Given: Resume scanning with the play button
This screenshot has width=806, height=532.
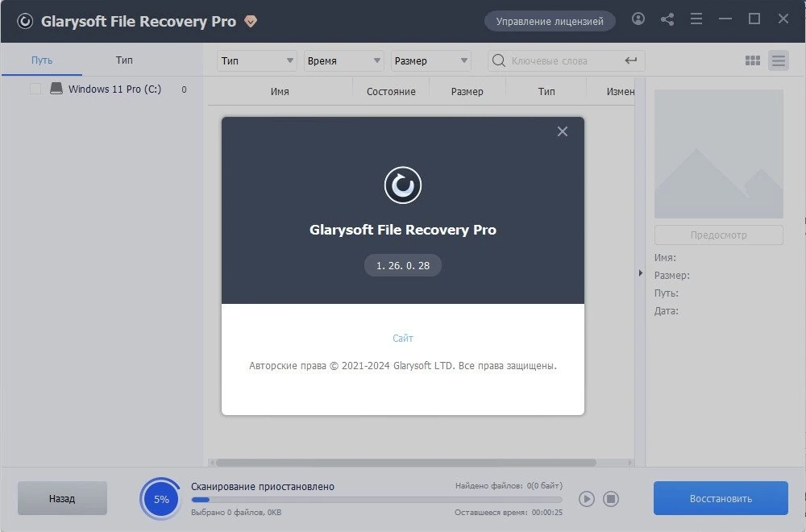Looking at the screenshot, I should click(587, 499).
